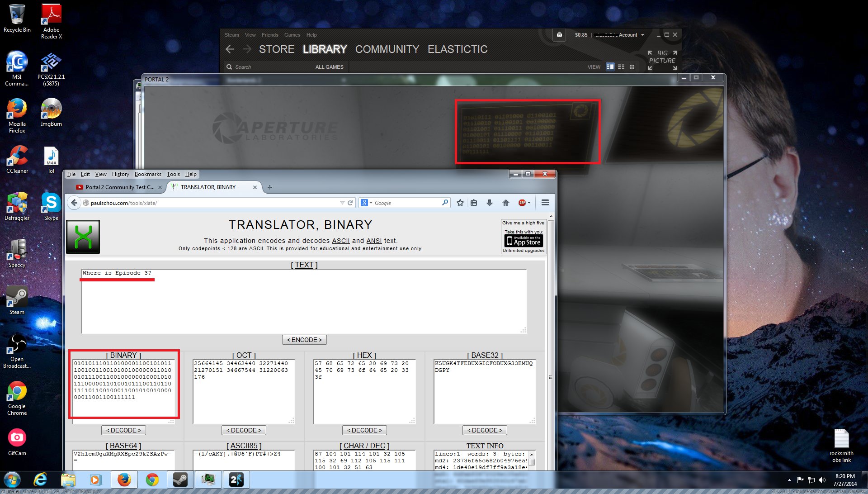The width and height of the screenshot is (868, 494).
Task: Open Steam Friends menu
Action: tap(270, 35)
